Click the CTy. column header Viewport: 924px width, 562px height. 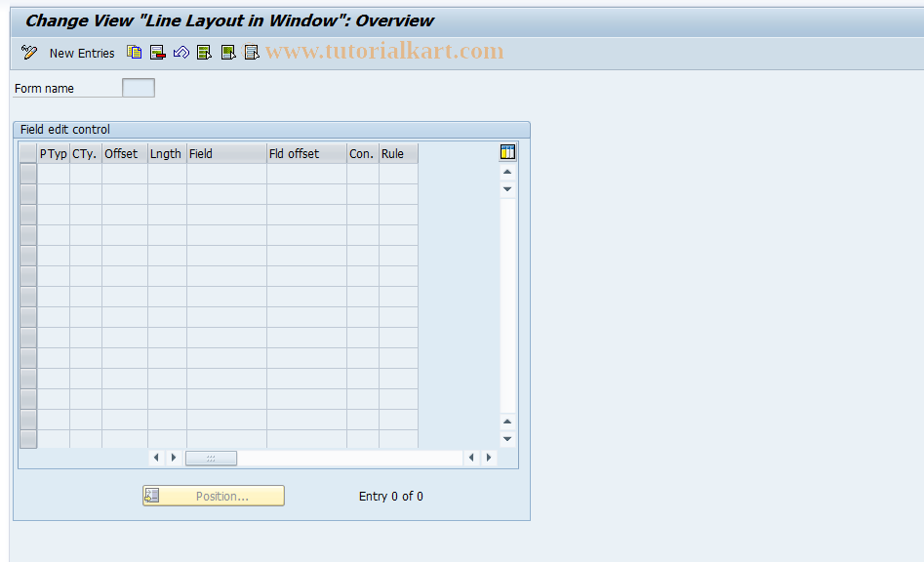86,154
